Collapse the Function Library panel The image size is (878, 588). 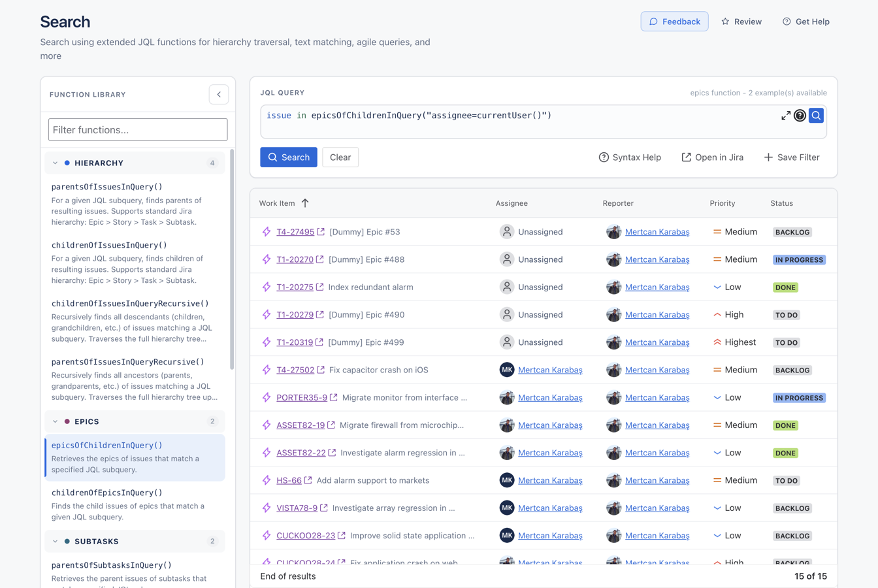[219, 95]
